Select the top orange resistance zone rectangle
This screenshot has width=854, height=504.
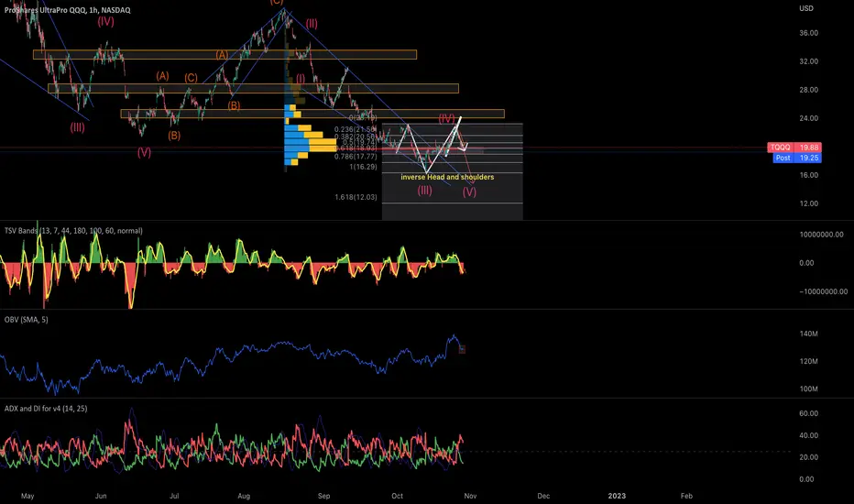click(x=224, y=54)
